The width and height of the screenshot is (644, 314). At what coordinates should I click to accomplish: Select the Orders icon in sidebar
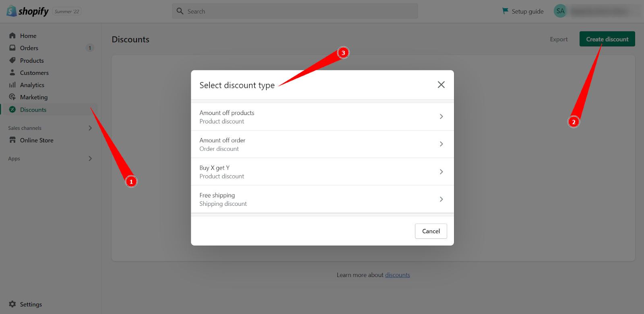tap(12, 48)
